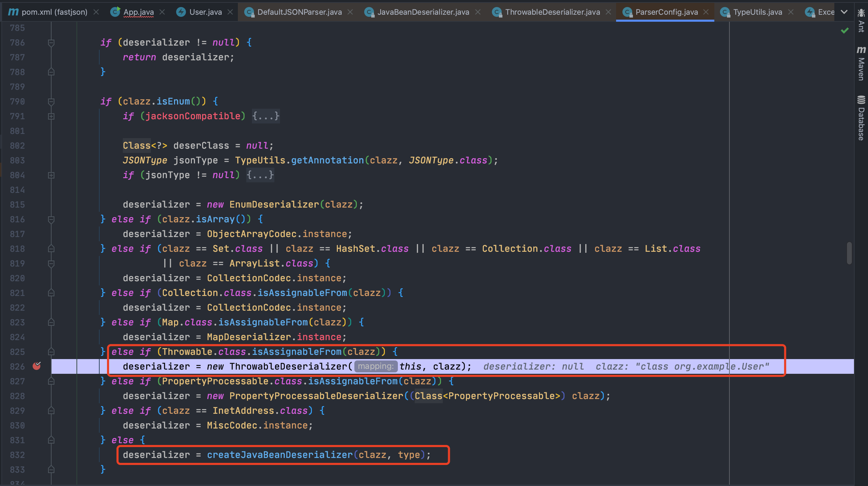Open the Ant tool window
This screenshot has width=868, height=486.
pyautogui.click(x=861, y=20)
